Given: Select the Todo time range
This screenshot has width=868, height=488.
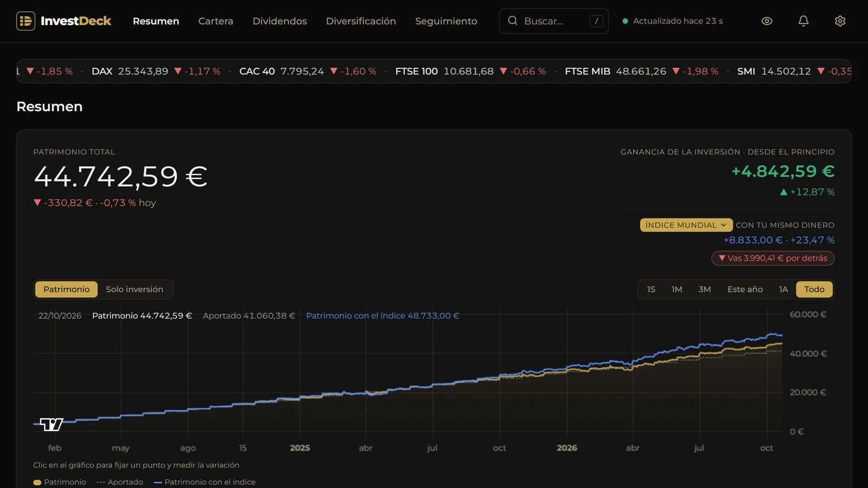Looking at the screenshot, I should tap(814, 290).
